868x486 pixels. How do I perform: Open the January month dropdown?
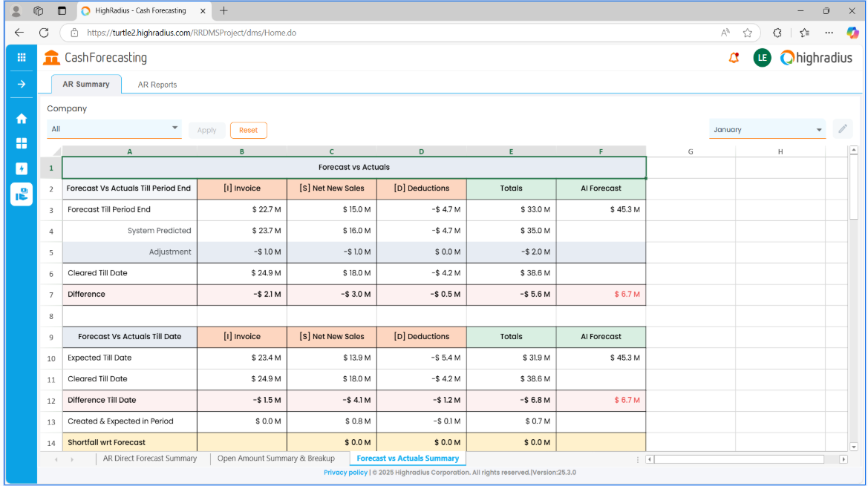tap(767, 129)
